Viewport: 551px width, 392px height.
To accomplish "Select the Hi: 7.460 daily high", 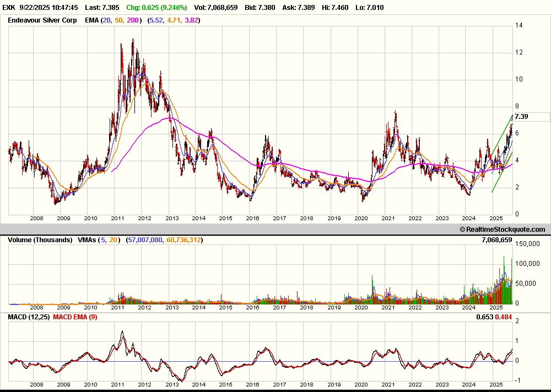I will click(x=335, y=7).
